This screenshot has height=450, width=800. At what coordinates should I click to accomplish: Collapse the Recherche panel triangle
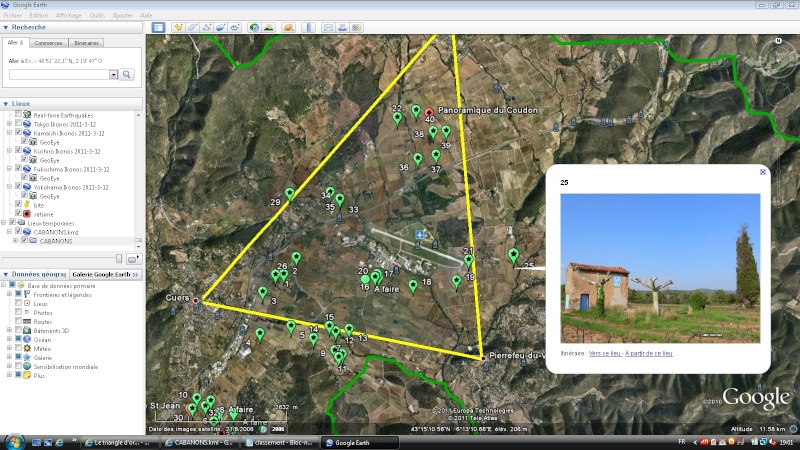pos(6,28)
